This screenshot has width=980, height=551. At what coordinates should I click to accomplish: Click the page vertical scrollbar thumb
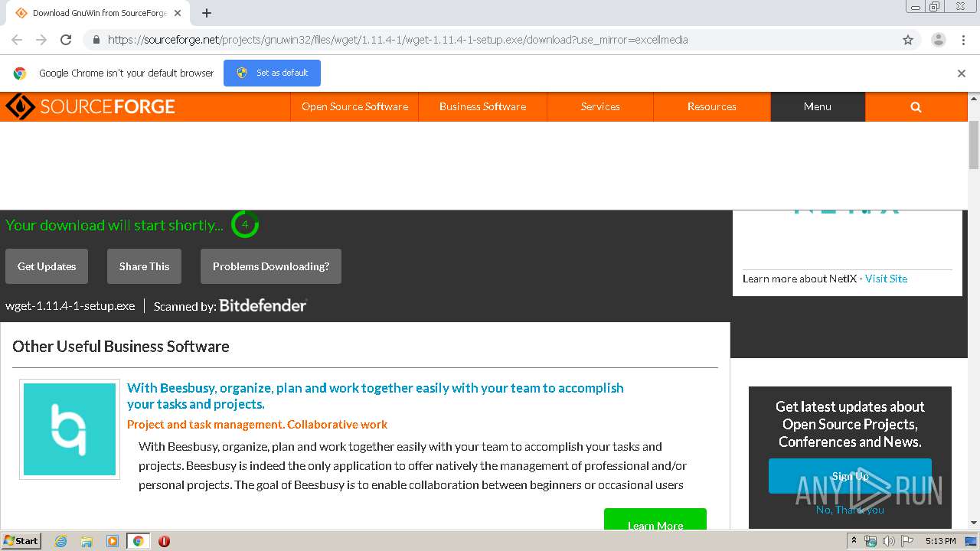point(974,144)
